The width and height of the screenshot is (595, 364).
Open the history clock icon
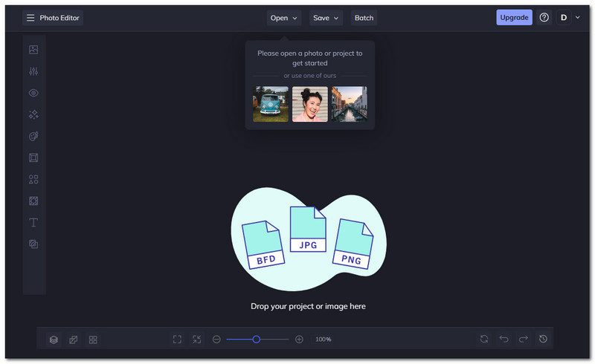pos(543,339)
